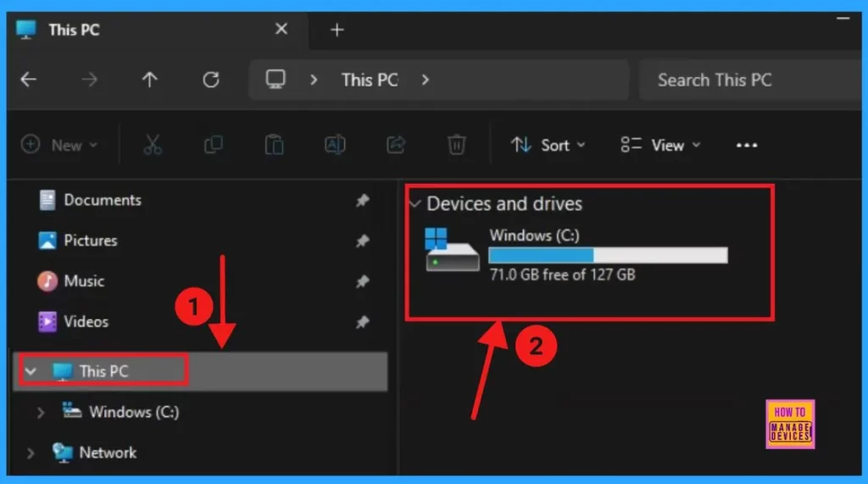
Task: Expand chevron after This PC breadcrumb
Action: (426, 80)
